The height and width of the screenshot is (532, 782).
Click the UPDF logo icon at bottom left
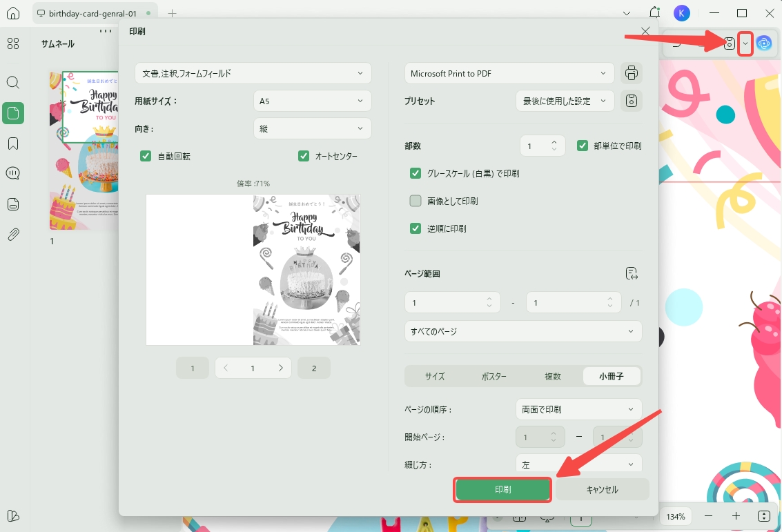[x=13, y=515]
